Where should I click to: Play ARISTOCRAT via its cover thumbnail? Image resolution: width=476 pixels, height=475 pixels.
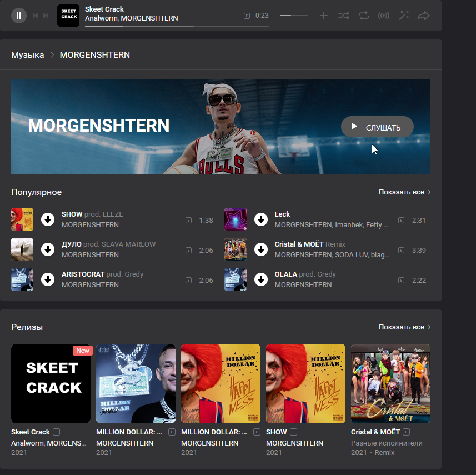point(22,279)
